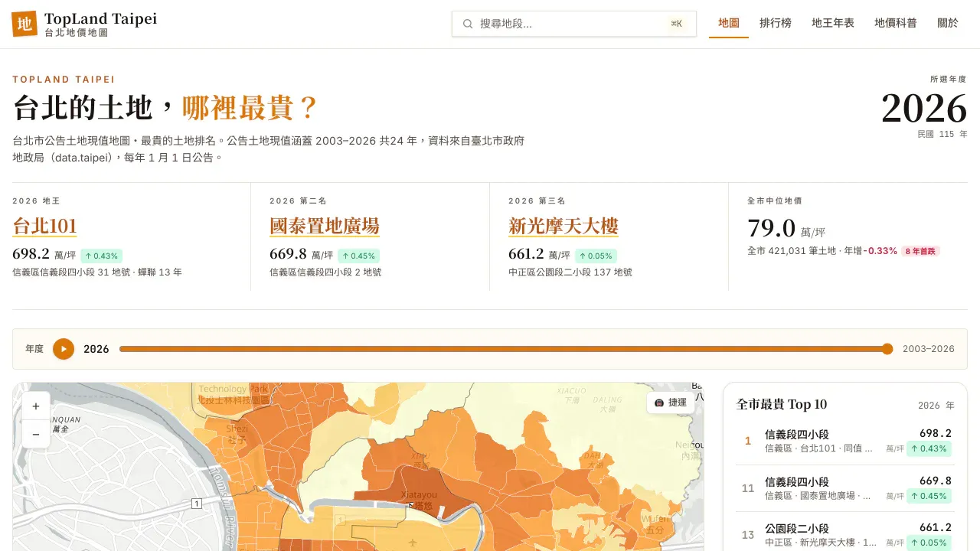Click the Shezi 社子 map label

[x=237, y=434]
